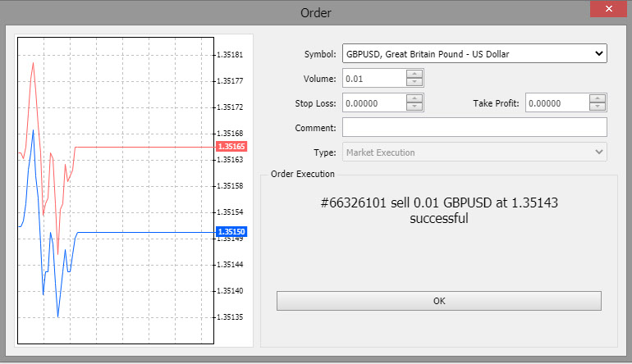Click the Take Profit input field
Image resolution: width=632 pixels, height=364 pixels.
pos(557,102)
